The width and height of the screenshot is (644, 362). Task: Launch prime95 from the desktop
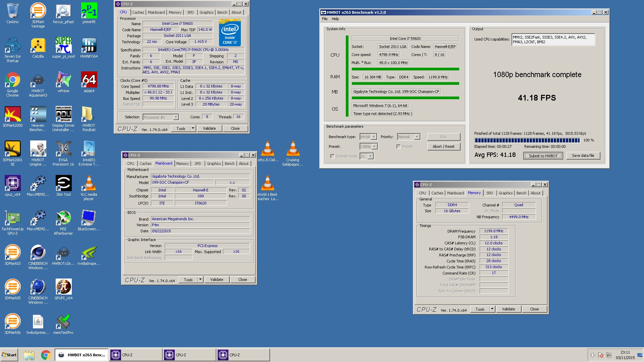point(89,13)
